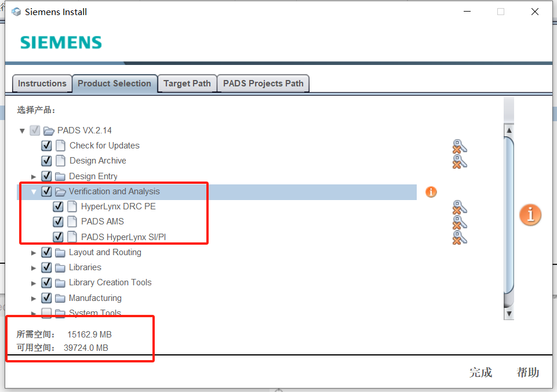
Task: Click the license key icon for Check for Updates
Action: [460, 146]
